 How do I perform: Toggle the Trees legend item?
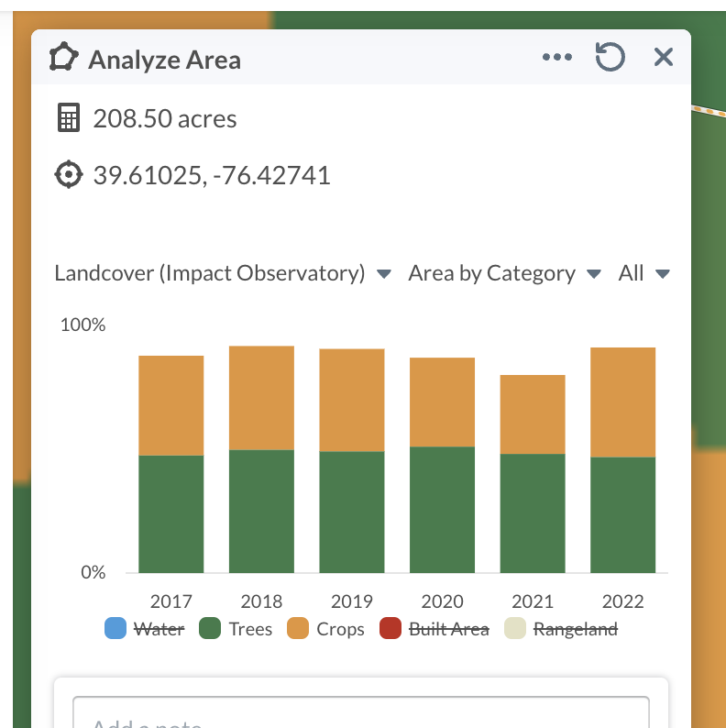[236, 629]
